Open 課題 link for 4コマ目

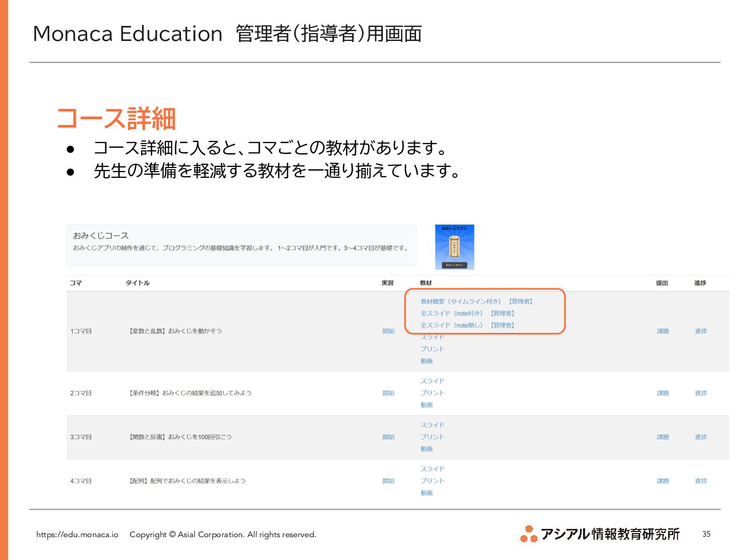[663, 481]
